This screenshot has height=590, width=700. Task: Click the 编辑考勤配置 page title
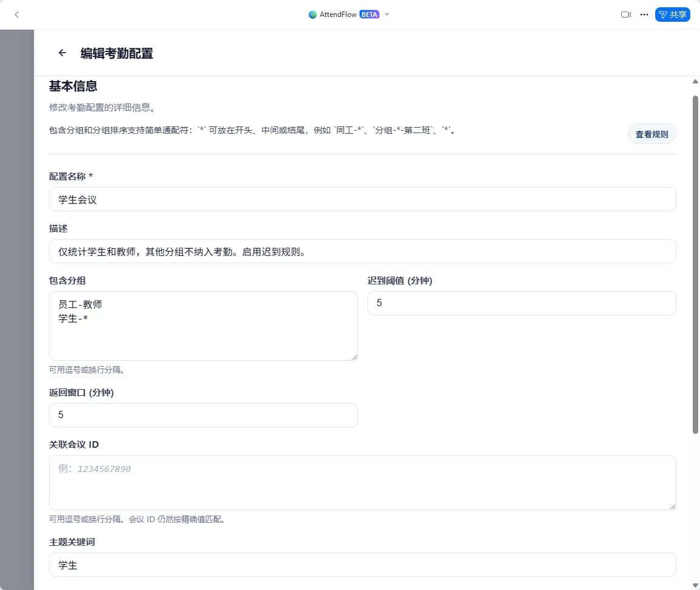click(116, 54)
